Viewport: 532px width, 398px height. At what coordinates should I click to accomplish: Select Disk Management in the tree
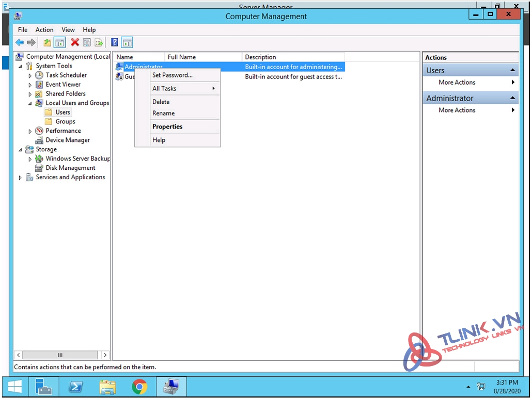(70, 168)
